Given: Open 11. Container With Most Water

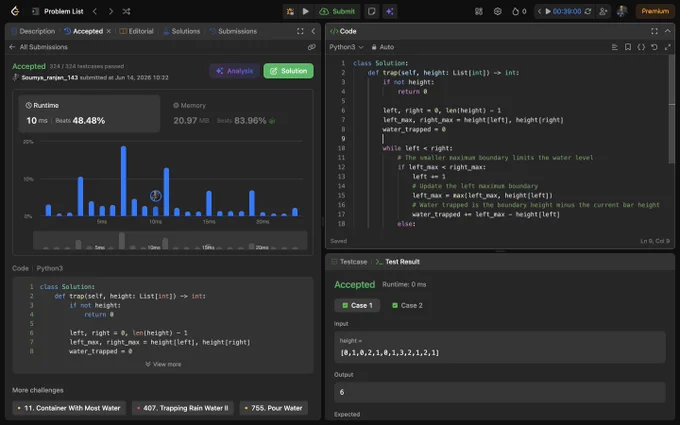Looking at the screenshot, I should [69, 408].
